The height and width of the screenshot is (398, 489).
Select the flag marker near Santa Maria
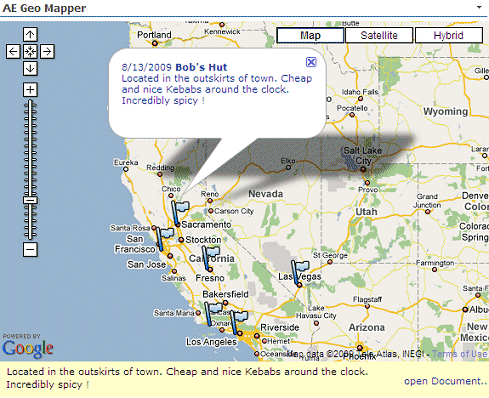pos(213,313)
